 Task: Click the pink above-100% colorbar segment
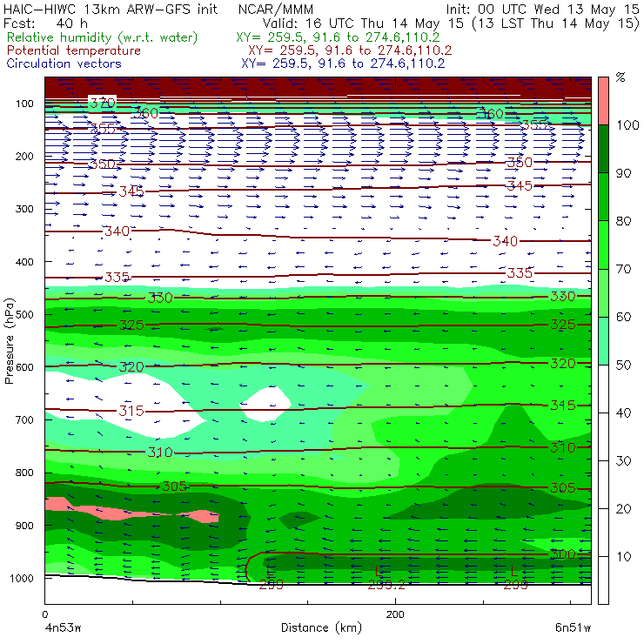click(603, 101)
